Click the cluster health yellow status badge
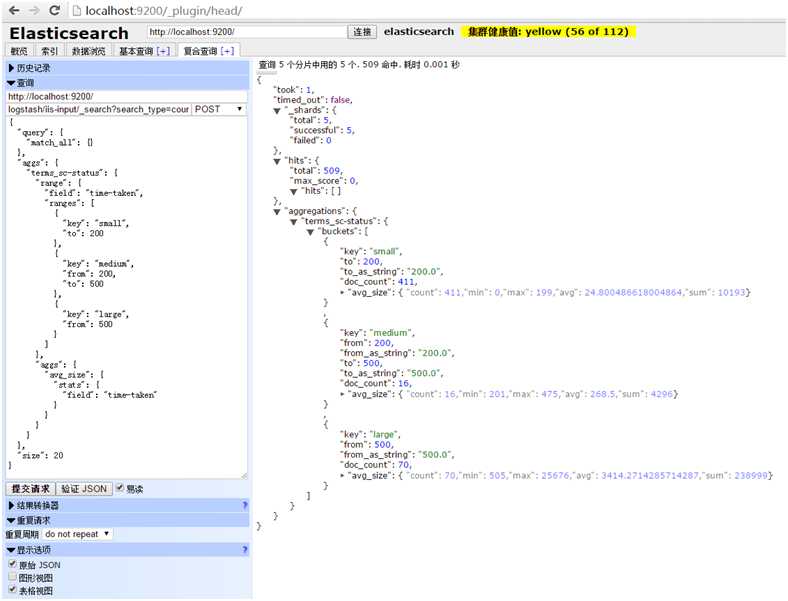Image resolution: width=788 pixels, height=601 pixels. [548, 32]
